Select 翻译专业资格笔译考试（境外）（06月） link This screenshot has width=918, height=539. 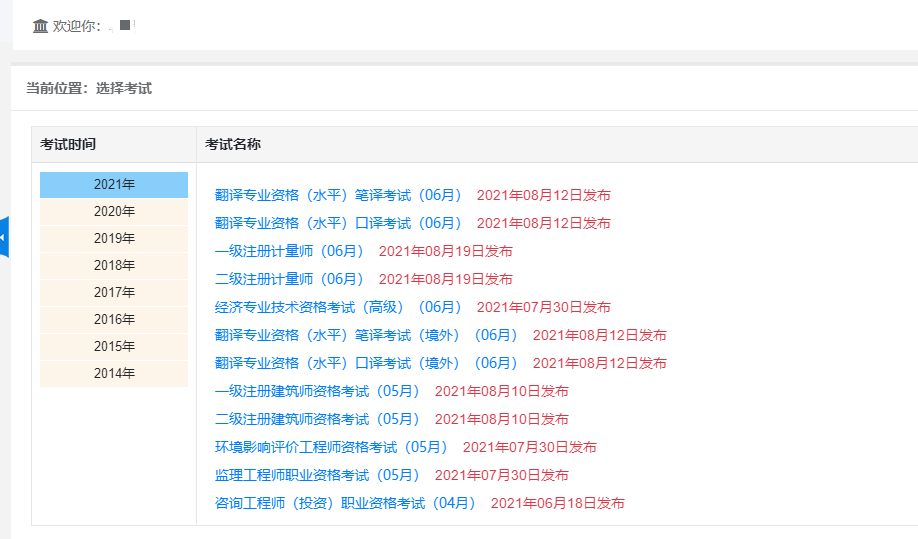[366, 335]
